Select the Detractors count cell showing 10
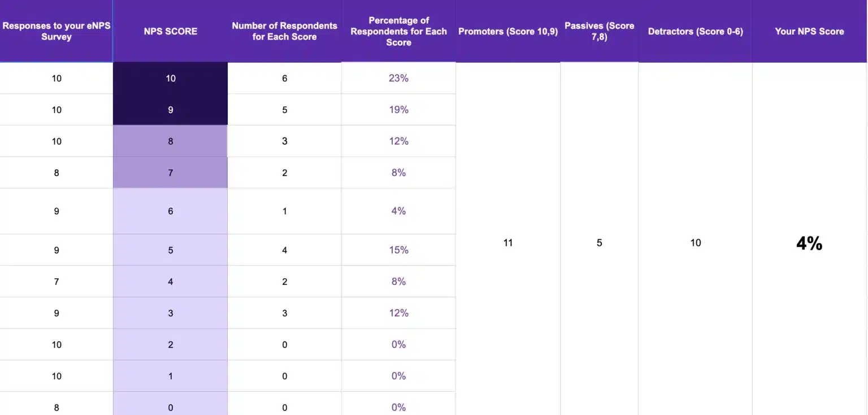The width and height of the screenshot is (868, 415). pyautogui.click(x=695, y=243)
